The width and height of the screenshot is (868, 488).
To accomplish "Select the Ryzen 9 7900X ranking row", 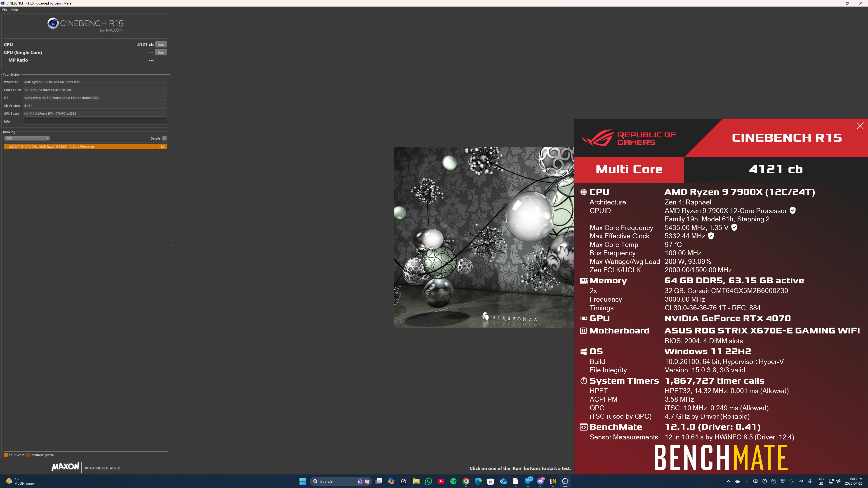I will [x=85, y=146].
